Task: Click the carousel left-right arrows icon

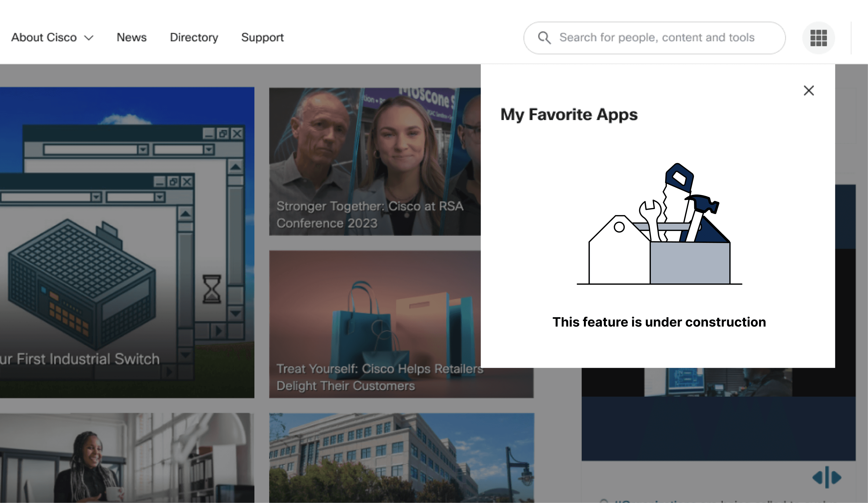Action: point(827,478)
